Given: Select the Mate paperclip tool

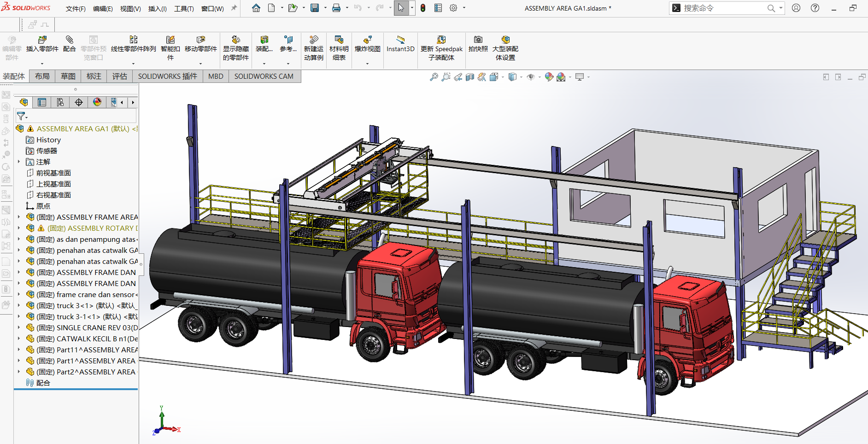Looking at the screenshot, I should pyautogui.click(x=70, y=40).
